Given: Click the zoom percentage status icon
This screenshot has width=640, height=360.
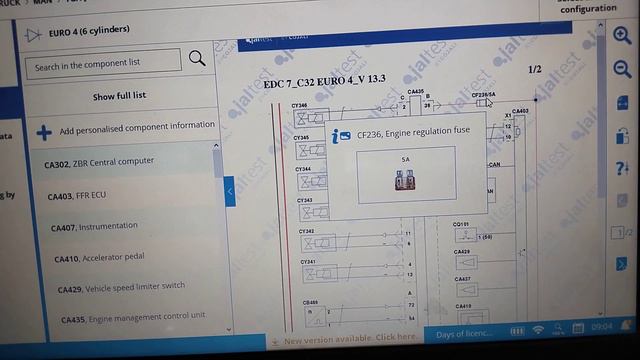Looking at the screenshot, I should point(558,329).
